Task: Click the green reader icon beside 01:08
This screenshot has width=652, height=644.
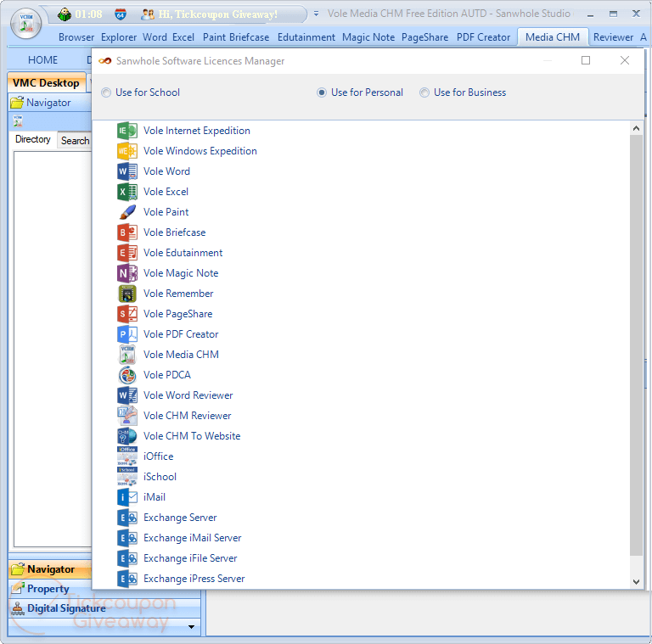Action: coord(65,14)
